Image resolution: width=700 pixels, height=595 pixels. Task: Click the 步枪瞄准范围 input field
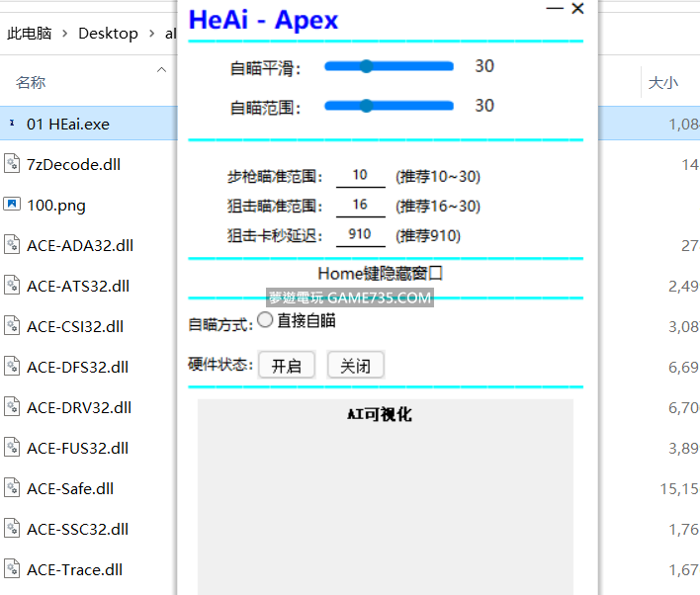click(360, 176)
